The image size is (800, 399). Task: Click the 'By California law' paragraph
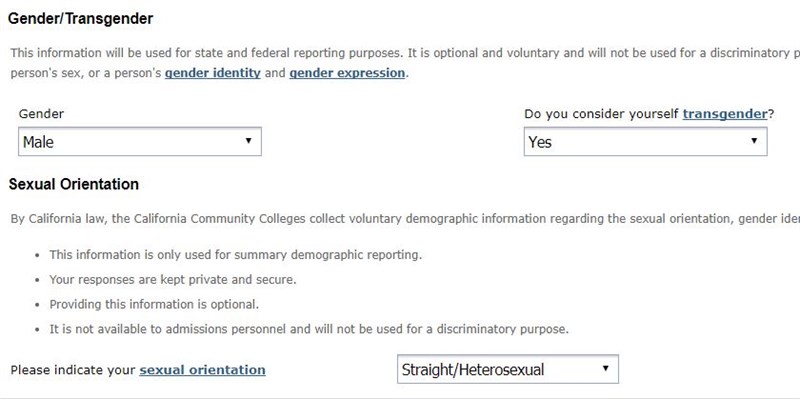(405, 219)
